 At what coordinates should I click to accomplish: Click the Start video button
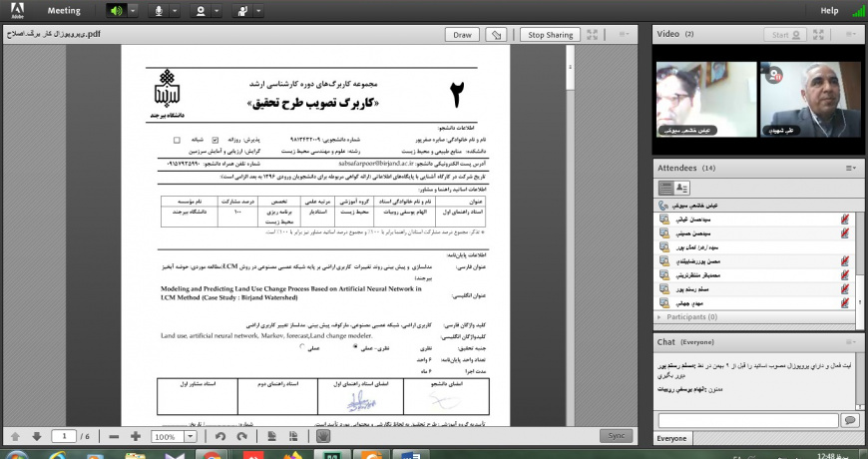[x=785, y=34]
